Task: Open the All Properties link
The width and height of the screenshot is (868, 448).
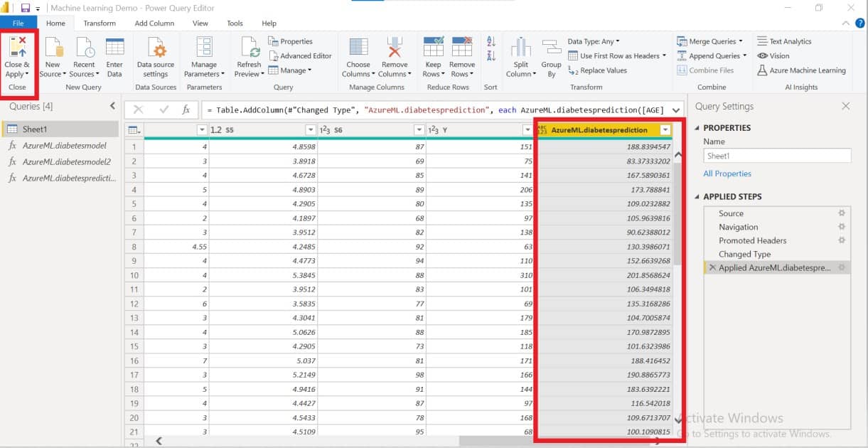Action: 727,174
